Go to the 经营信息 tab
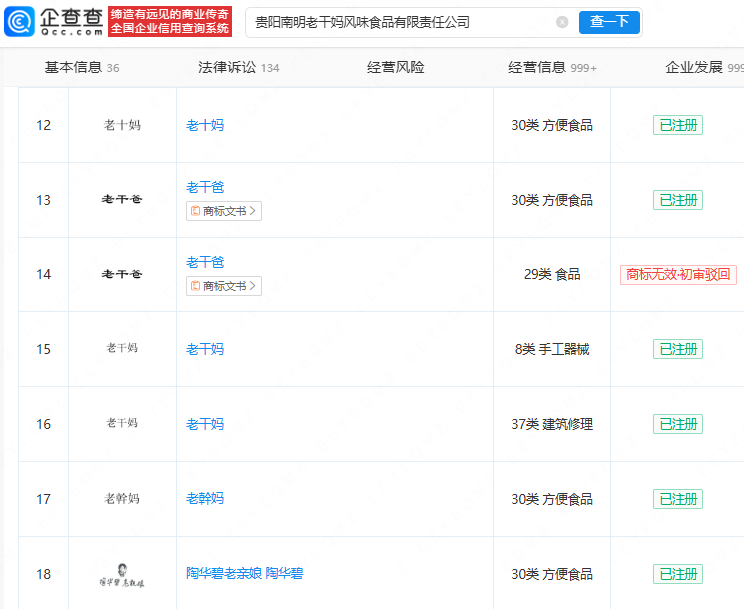This screenshot has height=609, width=744. click(x=537, y=67)
